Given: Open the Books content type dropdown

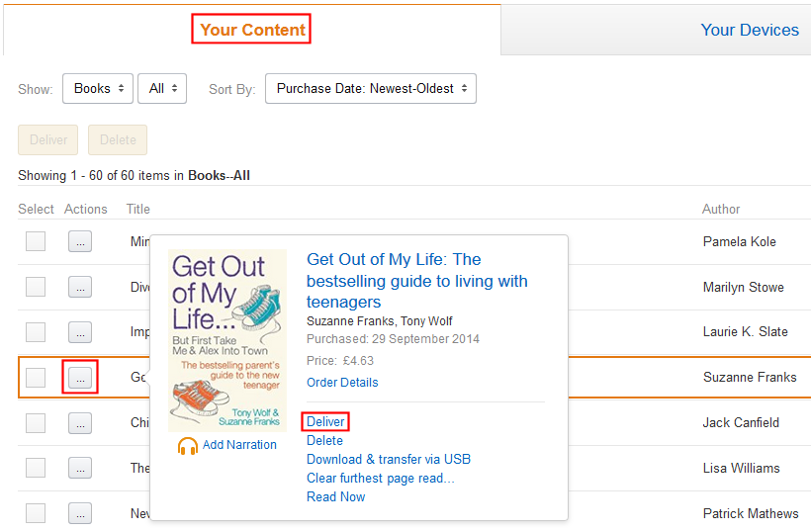Looking at the screenshot, I should pos(98,88).
